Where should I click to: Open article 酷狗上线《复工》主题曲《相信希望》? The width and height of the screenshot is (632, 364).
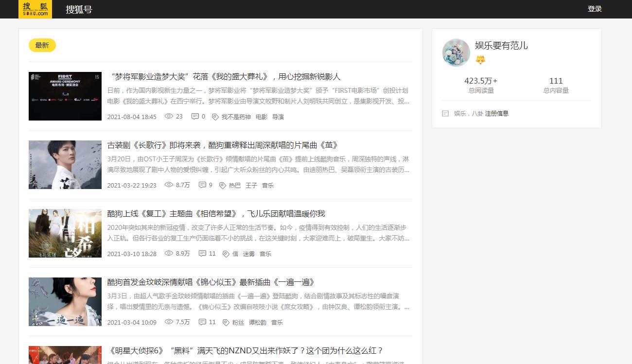[216, 213]
